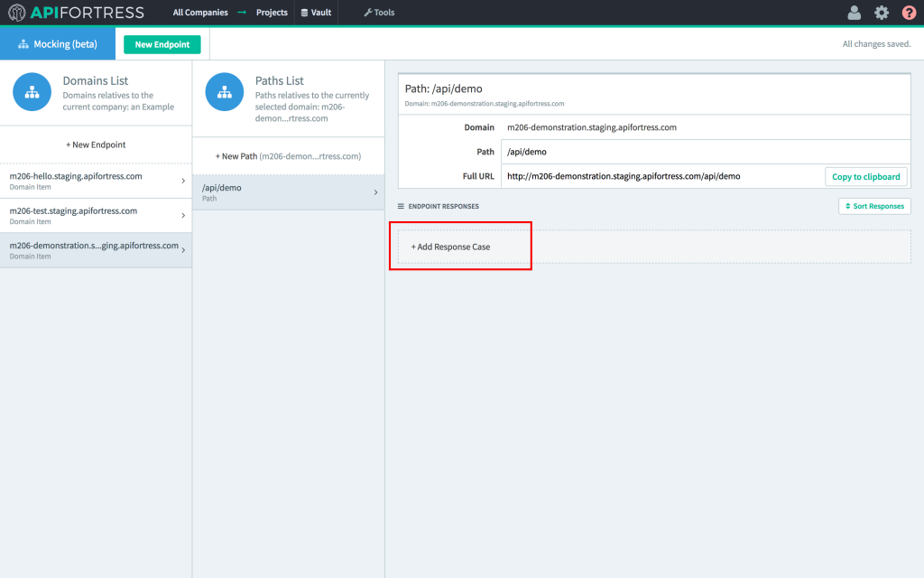Viewport: 924px width, 578px height.
Task: Click the red help question mark icon
Action: (909, 13)
